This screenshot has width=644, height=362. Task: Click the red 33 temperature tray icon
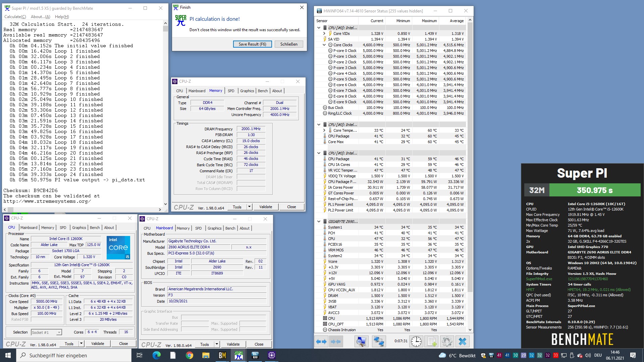(x=556, y=355)
